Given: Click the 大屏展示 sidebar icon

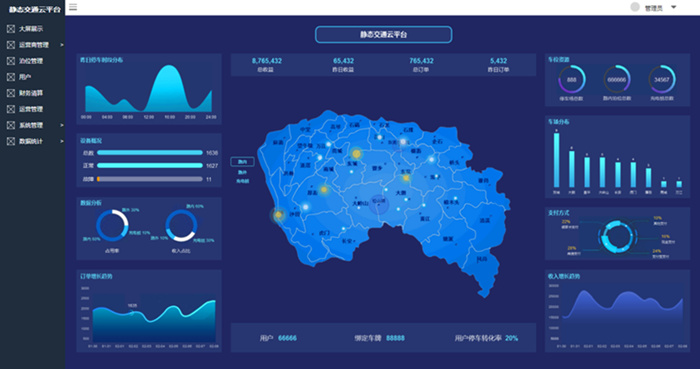Looking at the screenshot, I should [x=11, y=29].
